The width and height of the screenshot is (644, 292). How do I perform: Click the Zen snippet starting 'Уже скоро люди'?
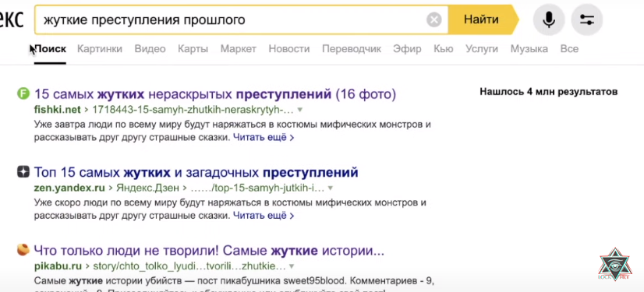231,209
